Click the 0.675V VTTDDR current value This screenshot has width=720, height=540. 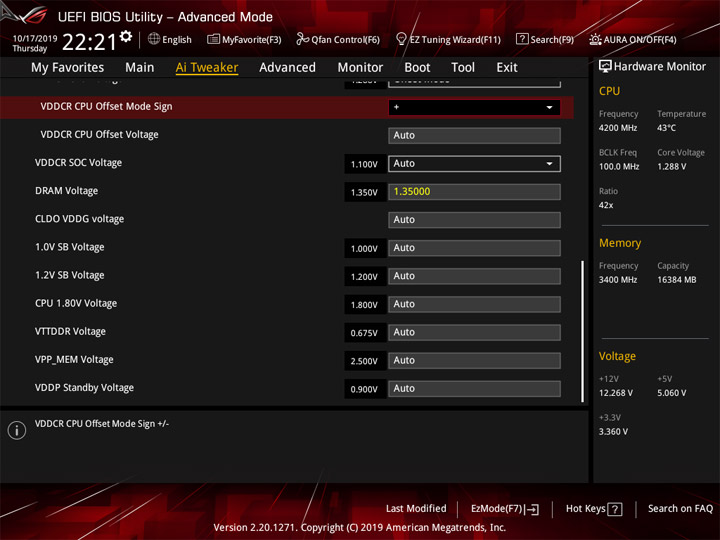coord(365,333)
